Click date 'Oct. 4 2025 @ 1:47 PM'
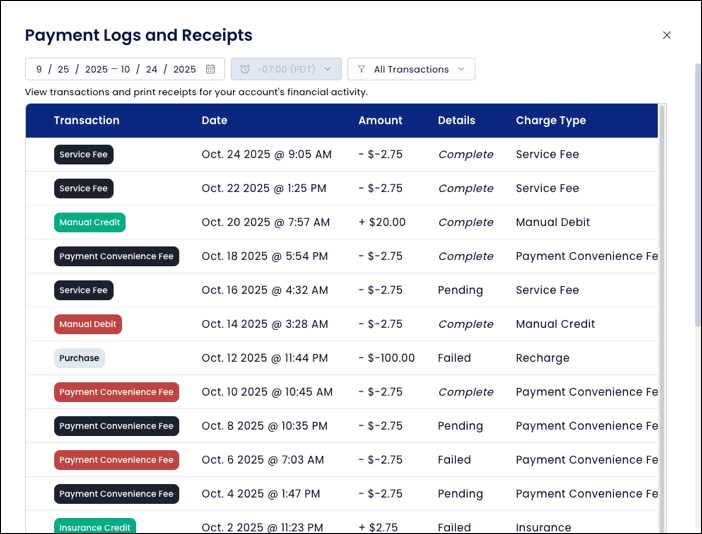Screen dimensions: 702x534 [x=261, y=494]
